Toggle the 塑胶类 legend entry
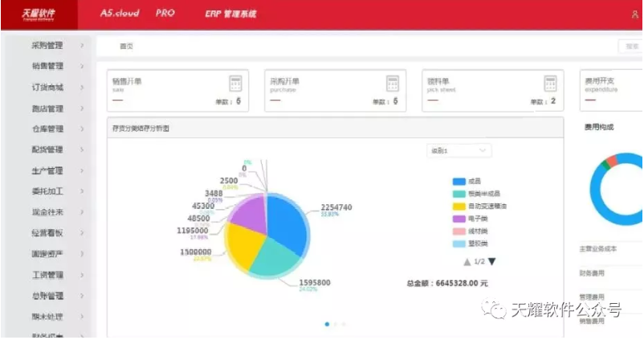The height and width of the screenshot is (340, 644). (x=470, y=244)
